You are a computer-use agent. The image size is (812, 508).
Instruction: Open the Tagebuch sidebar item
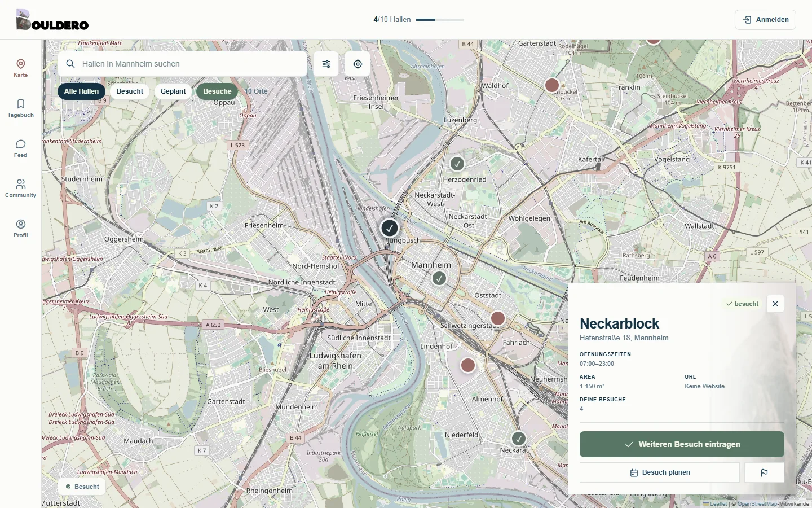tap(20, 108)
